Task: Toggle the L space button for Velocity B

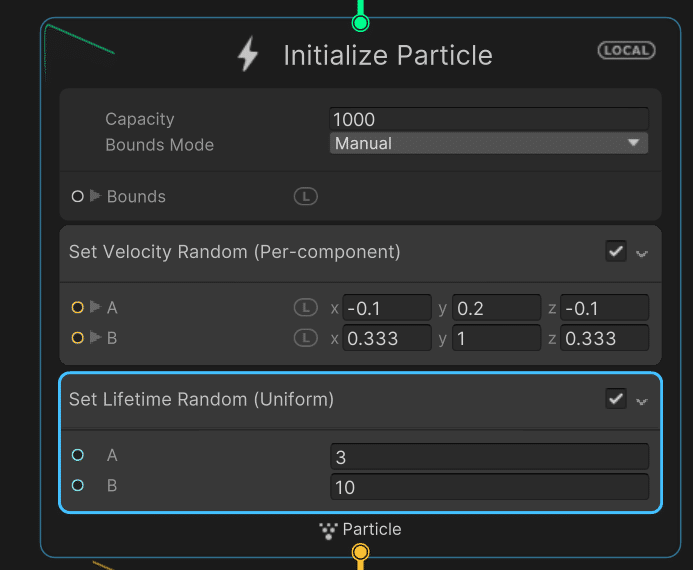Action: [x=305, y=338]
